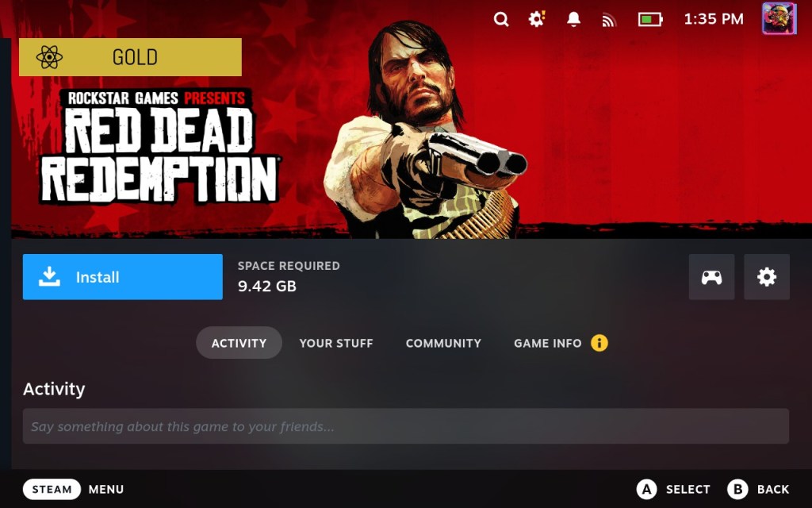This screenshot has height=508, width=812.
Task: Focus the 'Say something about this game' field
Action: pyautogui.click(x=406, y=426)
